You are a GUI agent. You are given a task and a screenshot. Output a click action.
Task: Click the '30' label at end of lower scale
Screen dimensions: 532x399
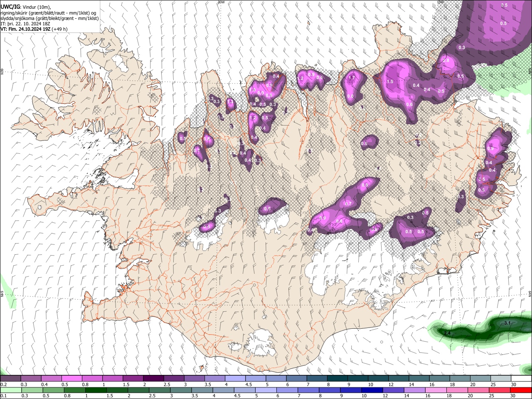514,396
